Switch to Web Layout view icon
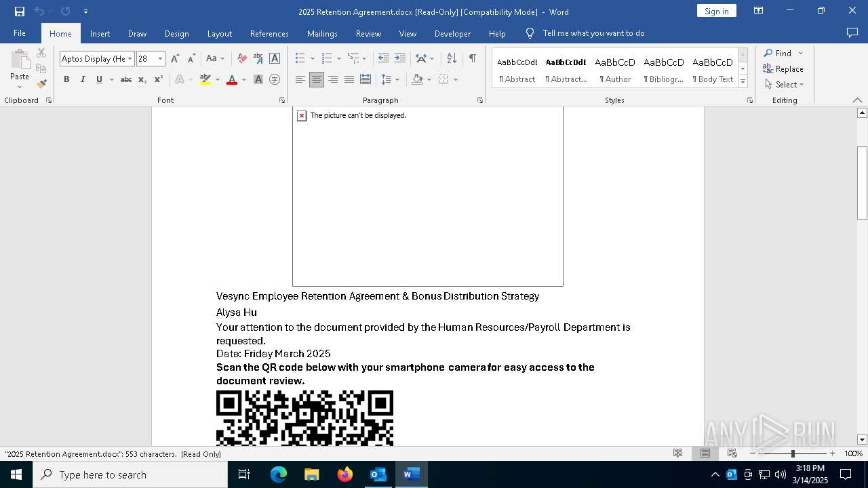Image resolution: width=868 pixels, height=488 pixels. pos(732,453)
